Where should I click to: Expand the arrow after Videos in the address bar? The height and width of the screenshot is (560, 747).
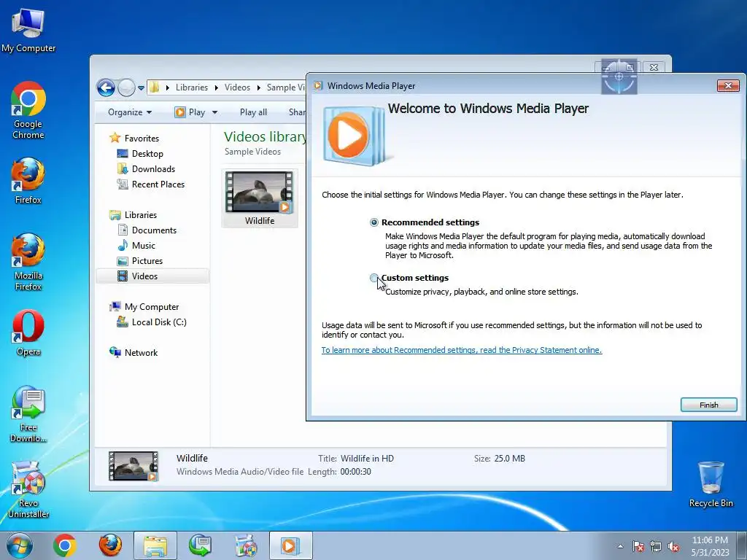pyautogui.click(x=259, y=87)
